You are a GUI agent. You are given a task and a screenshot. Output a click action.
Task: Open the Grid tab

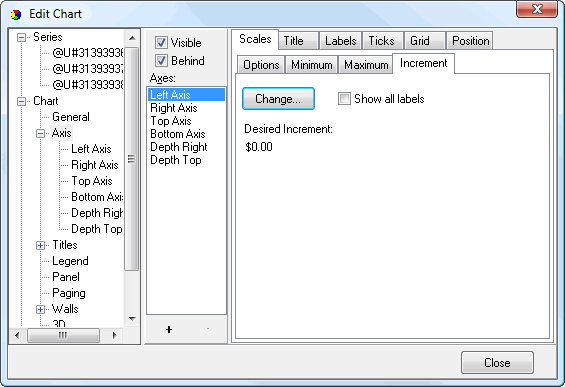pos(420,41)
